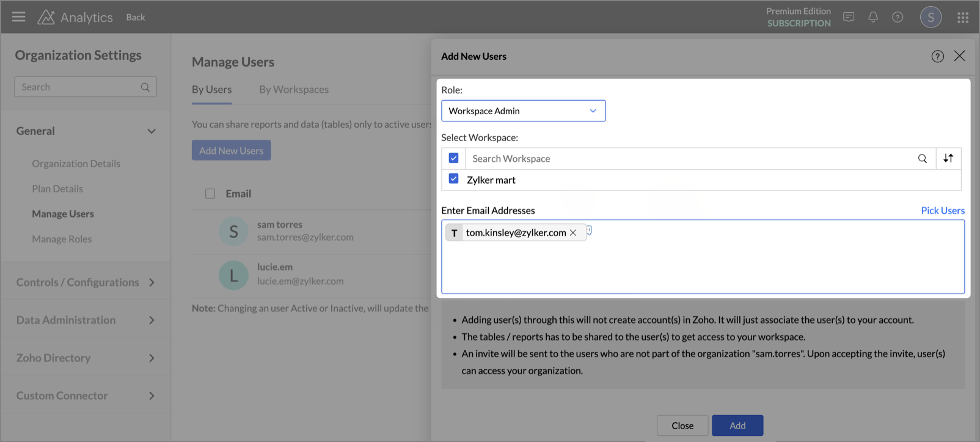Click the sort workspaces icon
The height and width of the screenshot is (442, 980).
[x=948, y=158]
